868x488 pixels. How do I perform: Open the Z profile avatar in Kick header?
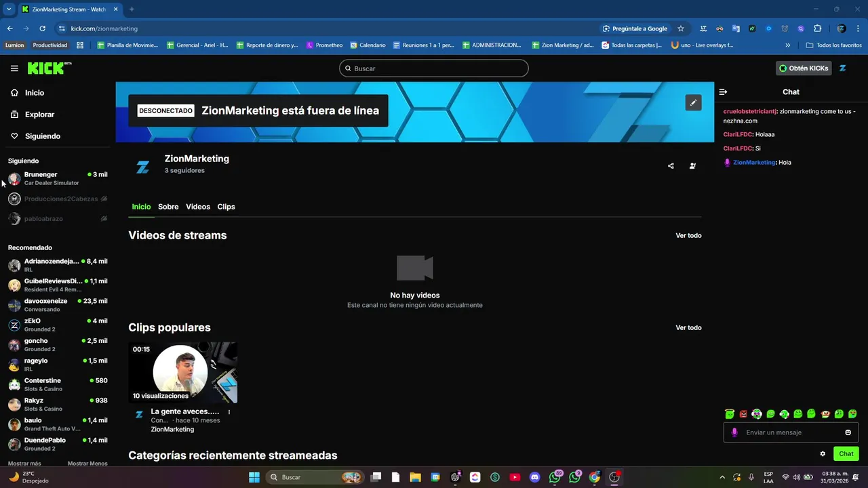tap(843, 68)
